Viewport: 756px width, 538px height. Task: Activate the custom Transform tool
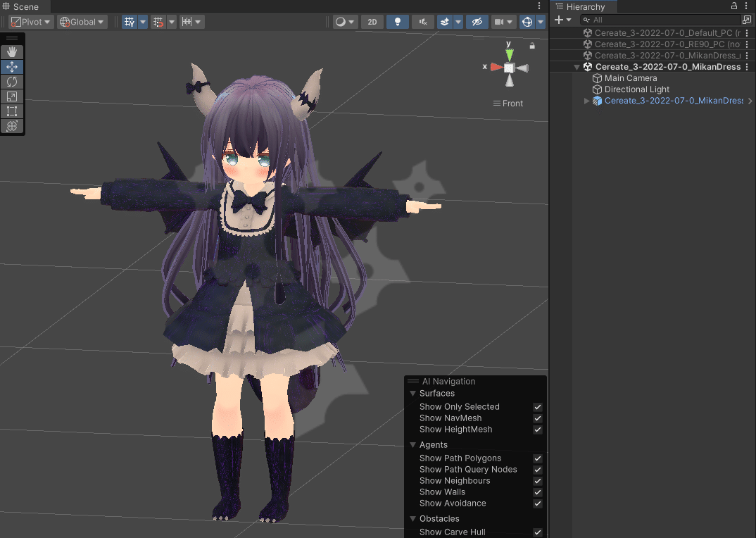(12, 126)
